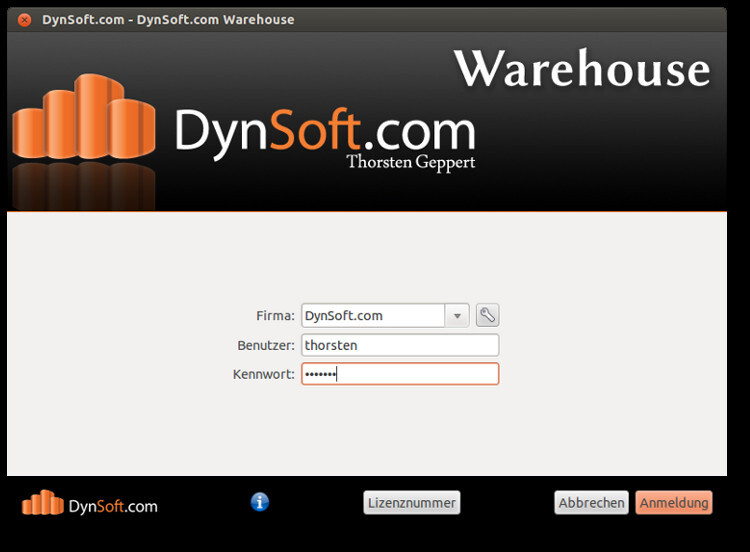
Task: Cancel with the Abbrechen button
Action: (x=591, y=503)
